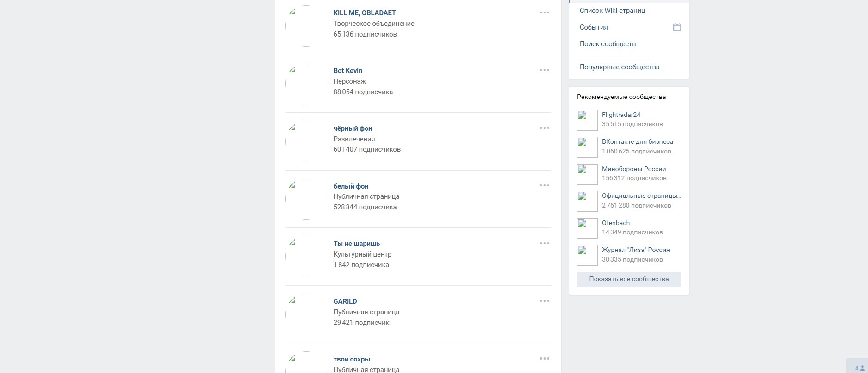Open Минобороны России recommended community
The image size is (868, 373).
[x=633, y=169]
